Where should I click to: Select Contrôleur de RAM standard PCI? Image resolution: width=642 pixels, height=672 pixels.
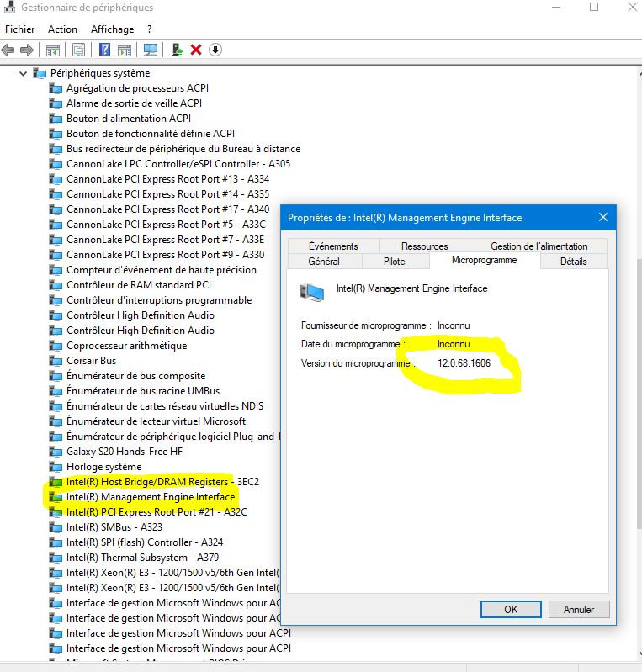[139, 285]
